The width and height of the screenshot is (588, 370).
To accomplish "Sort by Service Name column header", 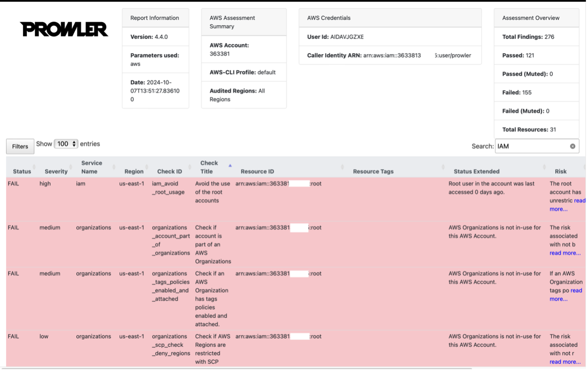I will (92, 167).
